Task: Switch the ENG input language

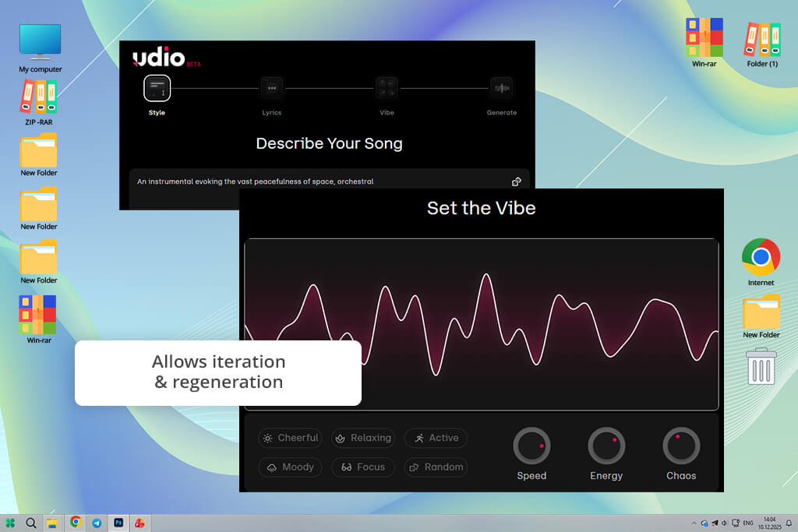Action: click(x=748, y=523)
